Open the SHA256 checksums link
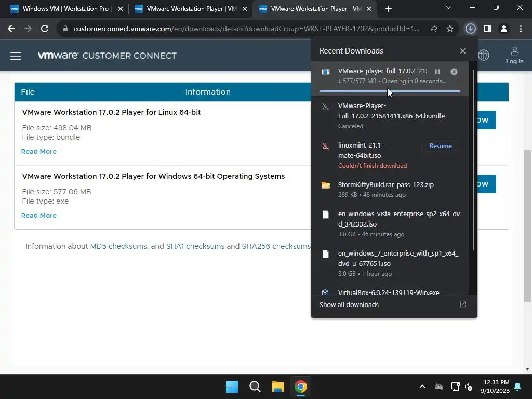 pyautogui.click(x=276, y=246)
